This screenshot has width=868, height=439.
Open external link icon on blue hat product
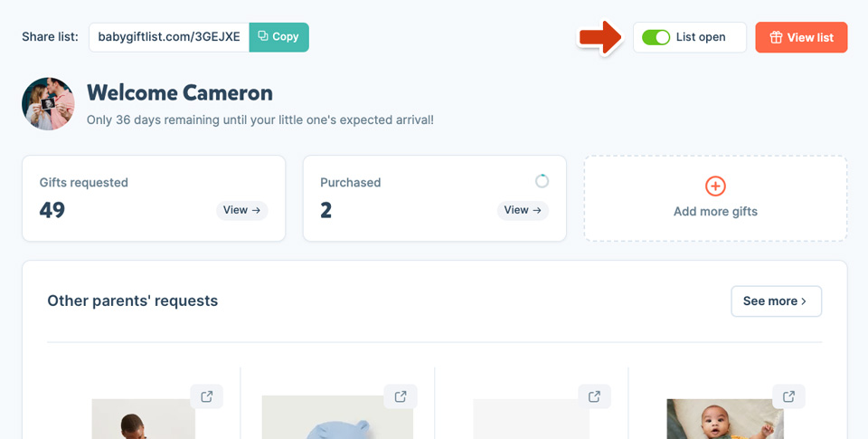point(401,396)
